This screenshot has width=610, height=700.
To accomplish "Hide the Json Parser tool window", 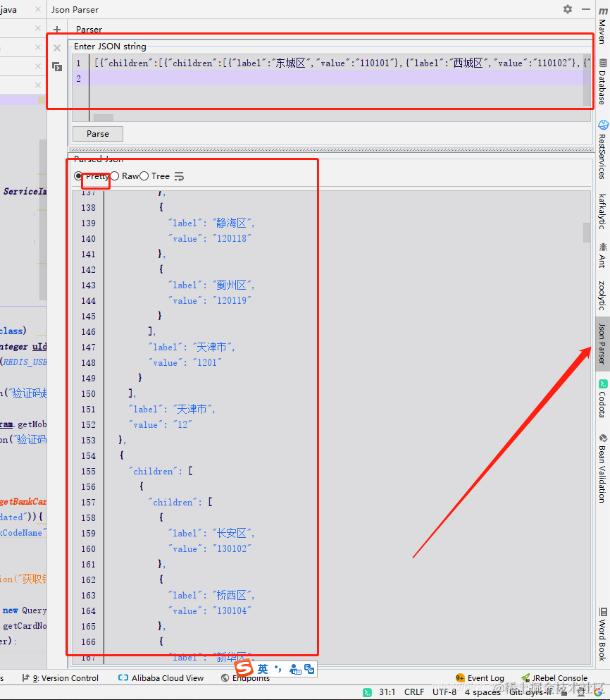I will pos(586,9).
